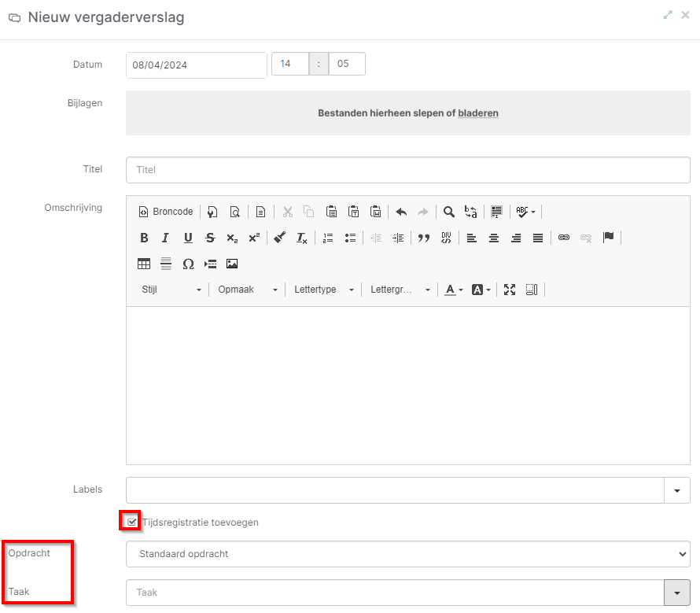Image resolution: width=700 pixels, height=613 pixels.
Task: Expand the Labels dropdown arrow
Action: pos(676,490)
